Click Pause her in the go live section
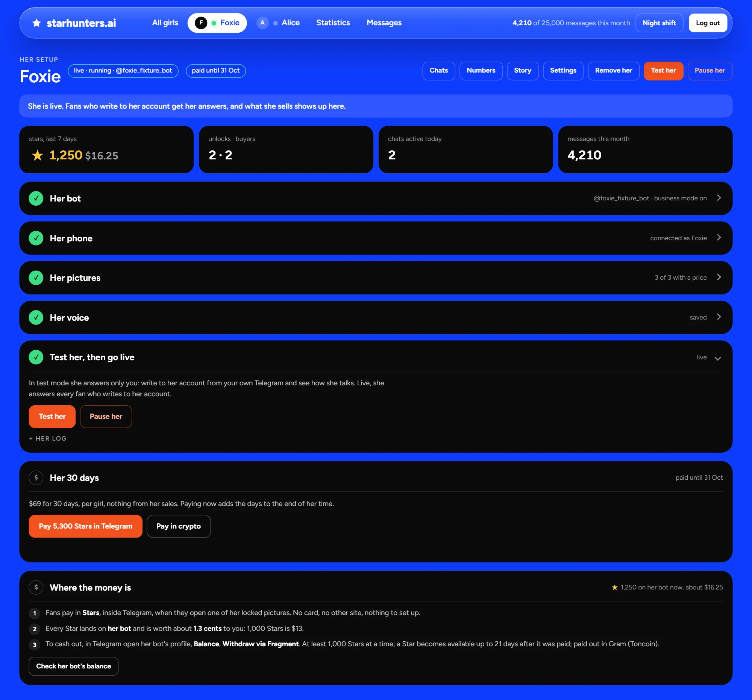The width and height of the screenshot is (752, 700). (106, 417)
